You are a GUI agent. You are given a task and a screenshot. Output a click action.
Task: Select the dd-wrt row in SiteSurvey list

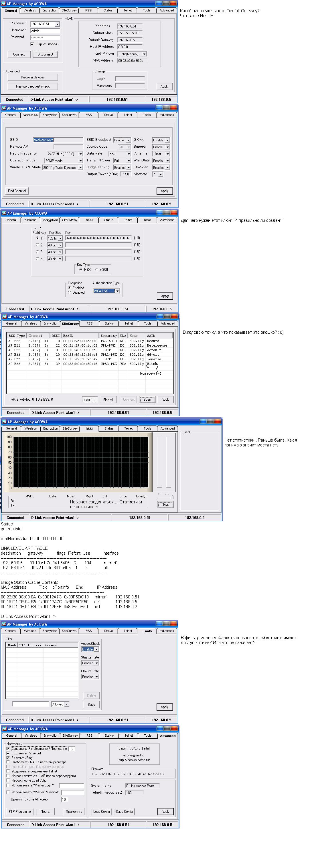click(90, 355)
